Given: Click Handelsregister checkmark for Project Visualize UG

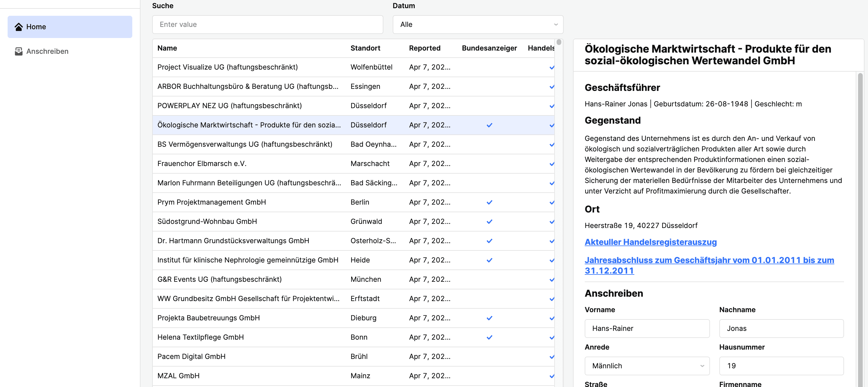Looking at the screenshot, I should (x=552, y=68).
